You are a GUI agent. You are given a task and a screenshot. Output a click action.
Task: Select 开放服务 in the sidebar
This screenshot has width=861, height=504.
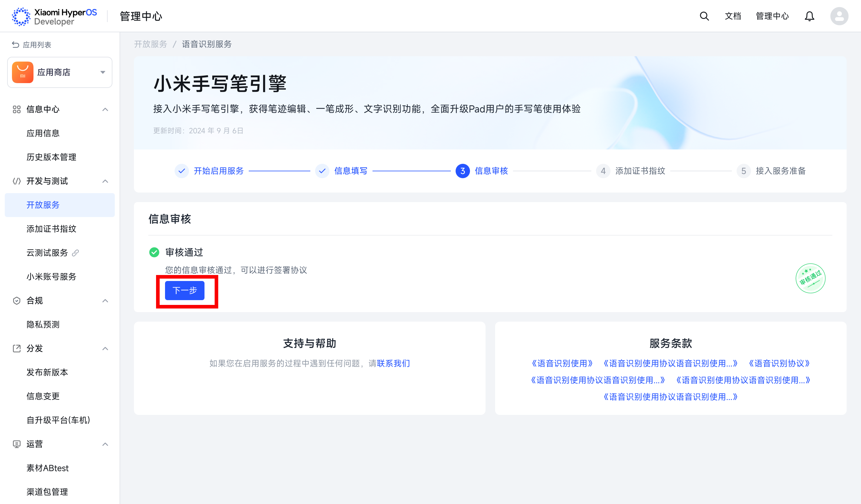pyautogui.click(x=60, y=205)
